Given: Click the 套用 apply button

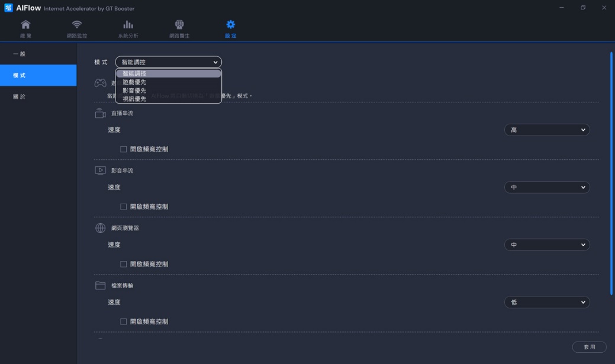Looking at the screenshot, I should 589,347.
